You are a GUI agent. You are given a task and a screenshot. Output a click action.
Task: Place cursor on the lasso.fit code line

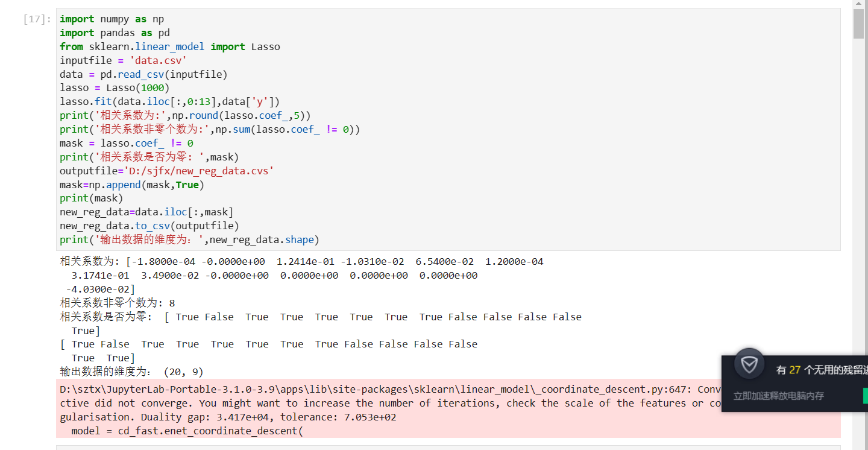coord(169,102)
